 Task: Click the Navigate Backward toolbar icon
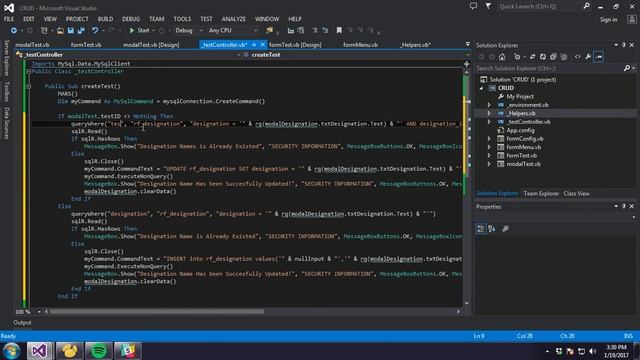[x=13, y=31]
